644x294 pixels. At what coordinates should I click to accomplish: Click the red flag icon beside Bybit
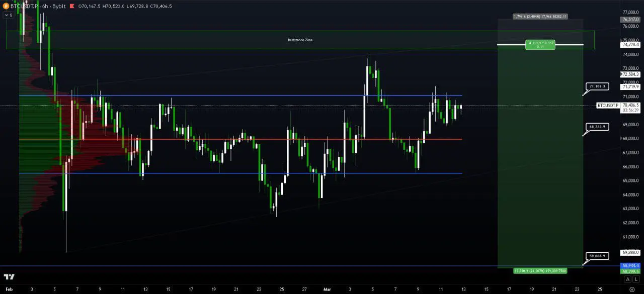pos(72,6)
